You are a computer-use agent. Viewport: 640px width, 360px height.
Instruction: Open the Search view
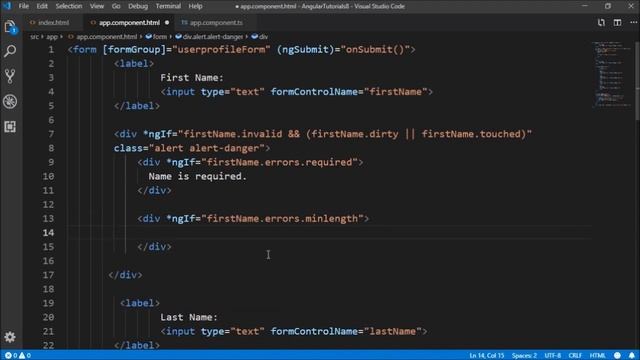pos(10,51)
